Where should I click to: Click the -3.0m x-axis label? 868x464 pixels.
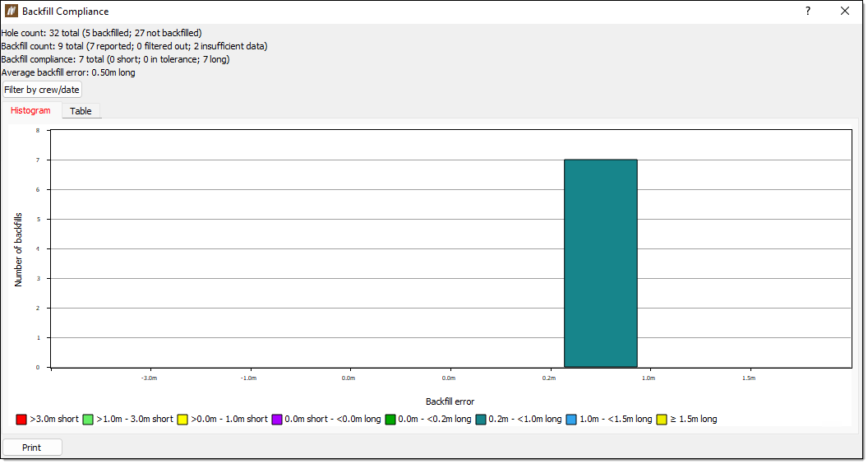coord(150,378)
